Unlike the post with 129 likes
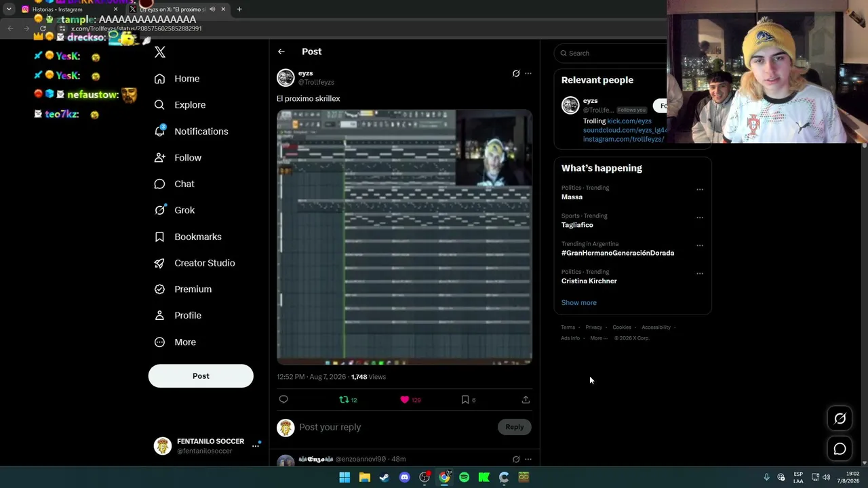The image size is (868, 488). (x=410, y=400)
